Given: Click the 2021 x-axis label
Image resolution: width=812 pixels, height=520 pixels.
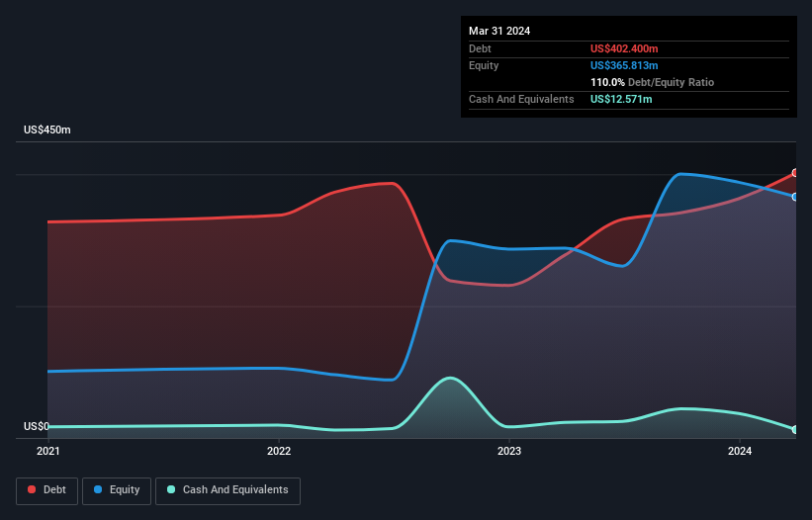Looking at the screenshot, I should click(x=48, y=451).
